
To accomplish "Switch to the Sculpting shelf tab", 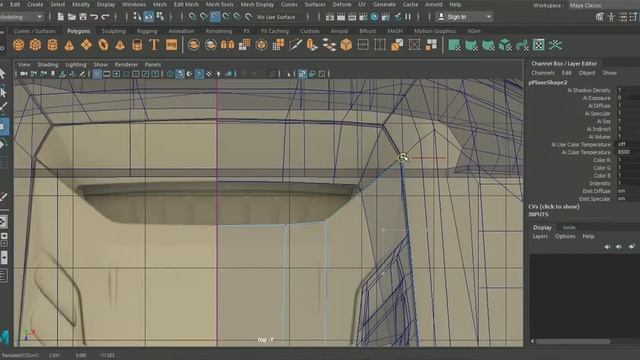I will pyautogui.click(x=113, y=31).
